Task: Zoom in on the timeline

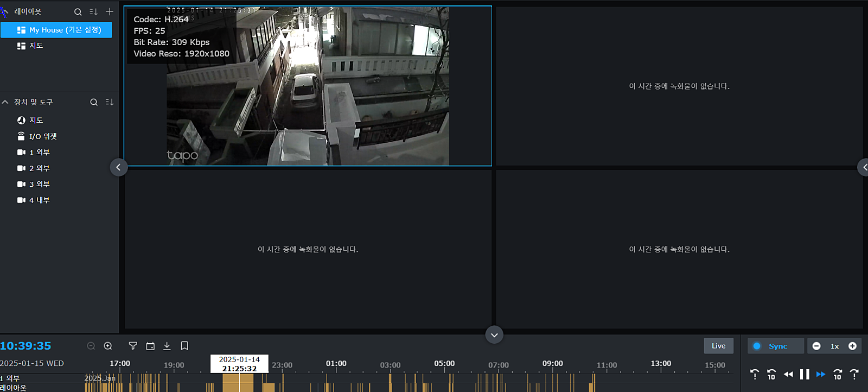Action: click(108, 346)
